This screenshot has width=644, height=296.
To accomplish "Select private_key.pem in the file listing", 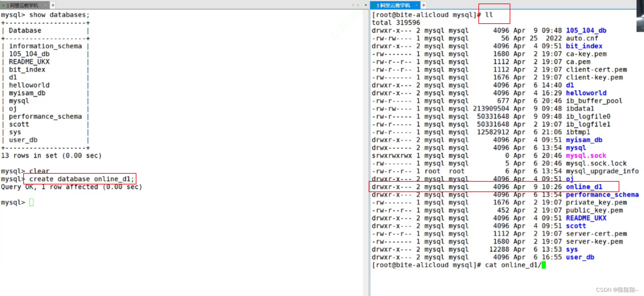I will (x=596, y=203).
